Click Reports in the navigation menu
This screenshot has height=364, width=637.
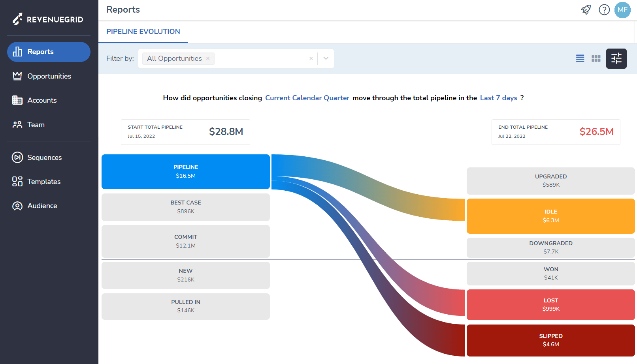(x=40, y=52)
